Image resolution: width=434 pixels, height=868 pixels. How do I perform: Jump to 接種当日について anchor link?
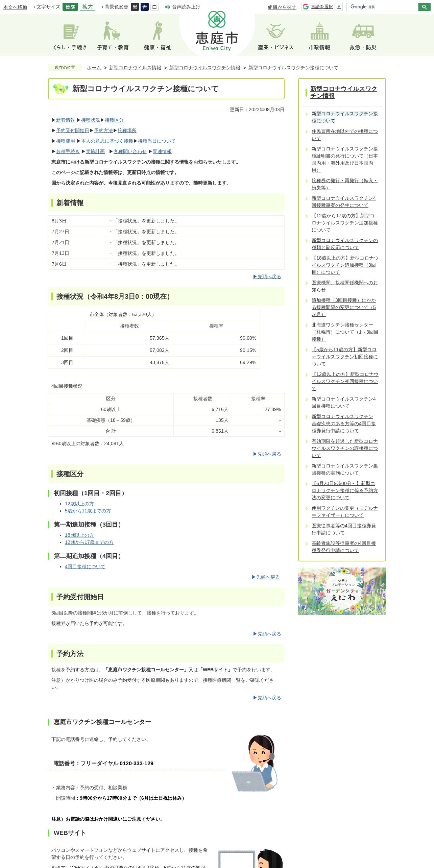coord(157,141)
